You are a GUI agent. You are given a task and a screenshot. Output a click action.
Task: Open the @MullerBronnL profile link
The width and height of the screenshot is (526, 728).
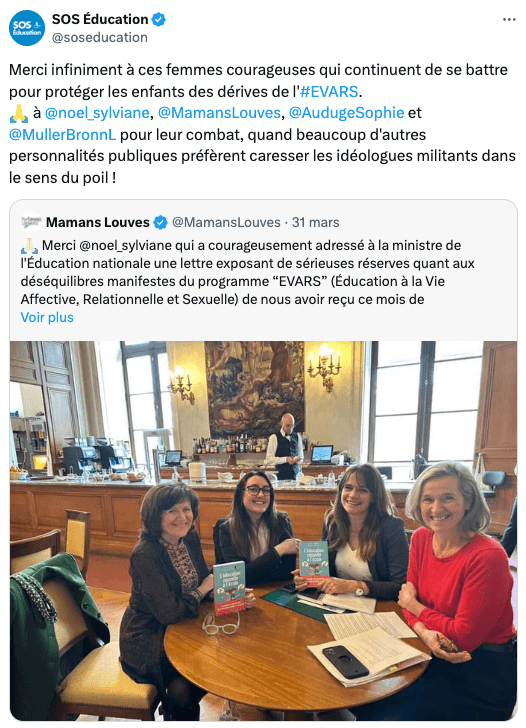(62, 135)
